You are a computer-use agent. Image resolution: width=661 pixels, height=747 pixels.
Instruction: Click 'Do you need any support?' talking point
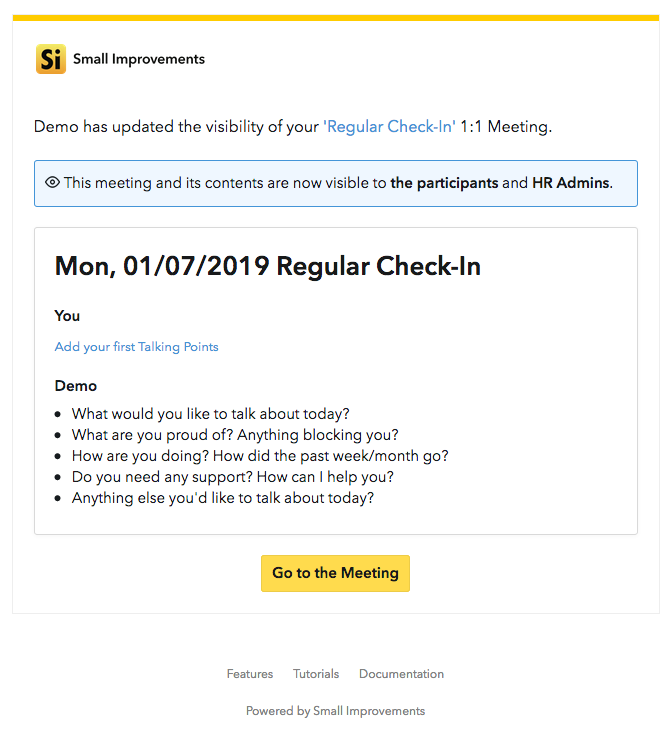(x=233, y=476)
